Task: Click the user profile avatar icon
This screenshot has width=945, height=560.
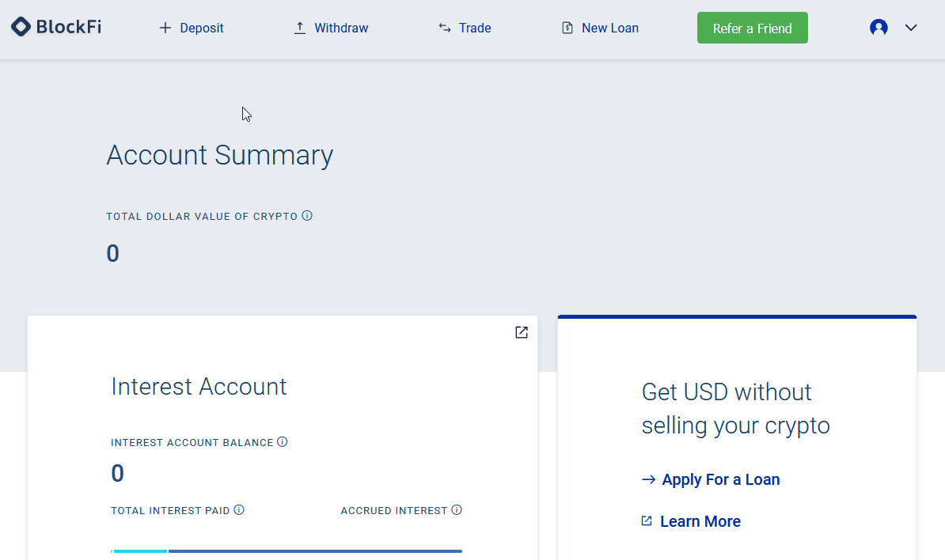Action: tap(879, 28)
